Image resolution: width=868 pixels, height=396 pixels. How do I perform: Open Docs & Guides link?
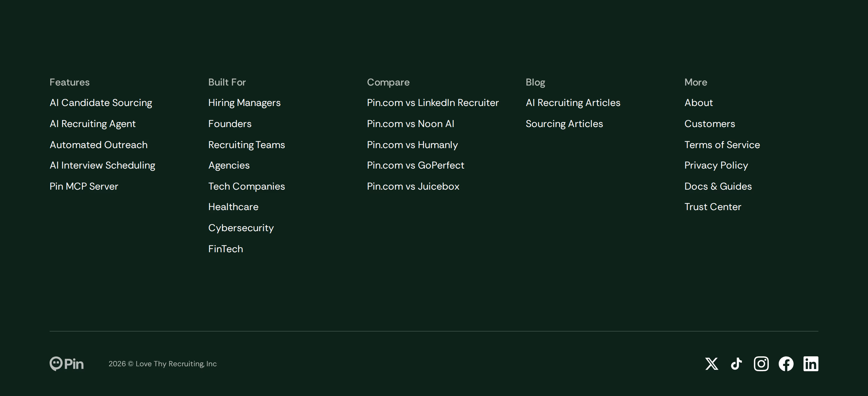click(x=718, y=186)
